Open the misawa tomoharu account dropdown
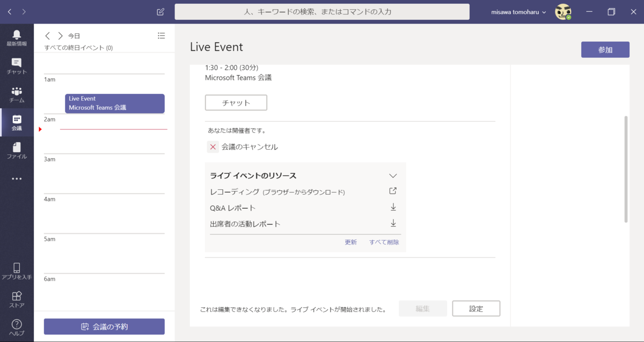This screenshot has height=342, width=644. pos(518,12)
